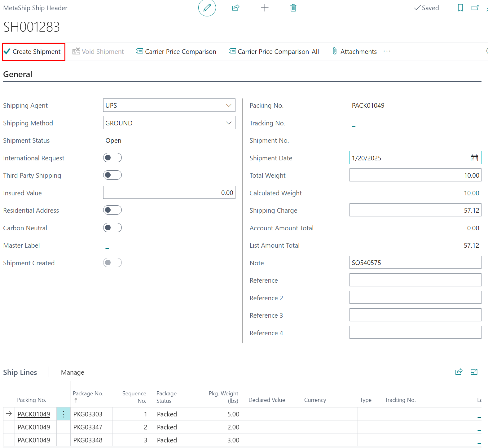Click PACK01049 in PKG03348 row

click(34, 440)
